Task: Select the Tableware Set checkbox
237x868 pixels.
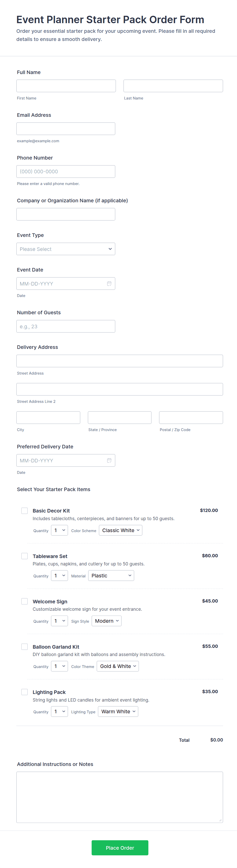Action: pyautogui.click(x=25, y=556)
